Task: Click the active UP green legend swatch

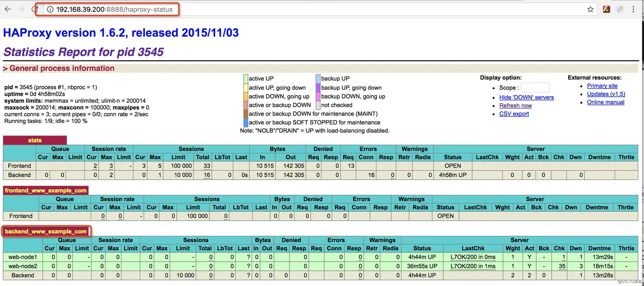Action: (246, 79)
